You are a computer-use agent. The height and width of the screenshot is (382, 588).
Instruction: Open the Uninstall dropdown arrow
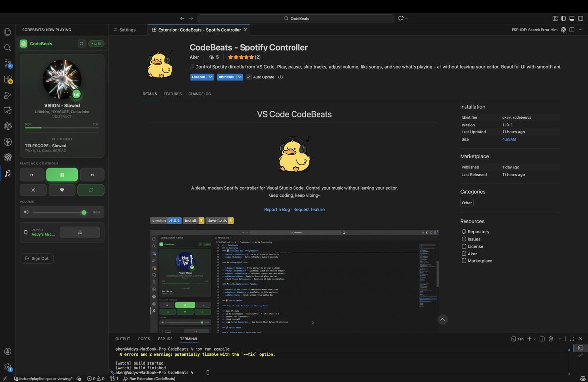(x=240, y=77)
